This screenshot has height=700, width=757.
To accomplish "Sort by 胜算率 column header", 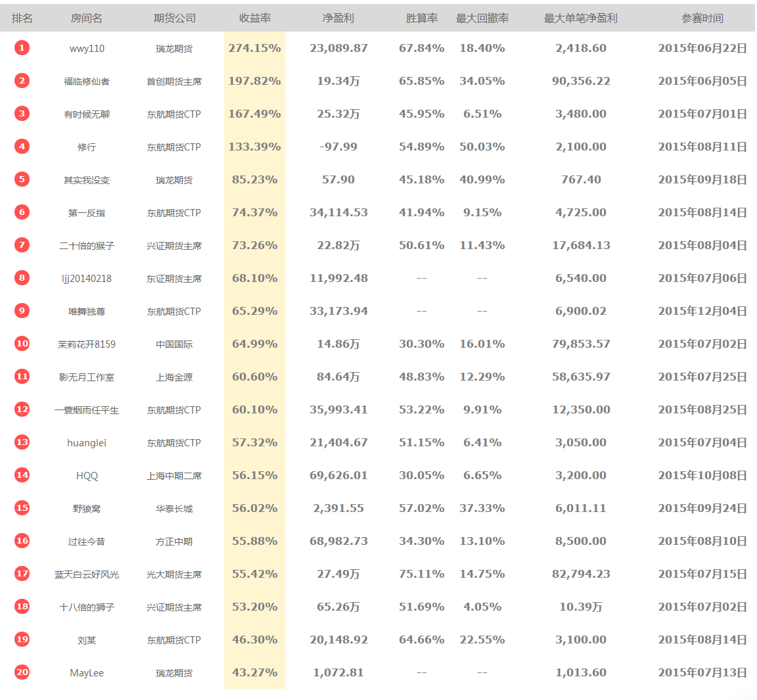I will [421, 18].
